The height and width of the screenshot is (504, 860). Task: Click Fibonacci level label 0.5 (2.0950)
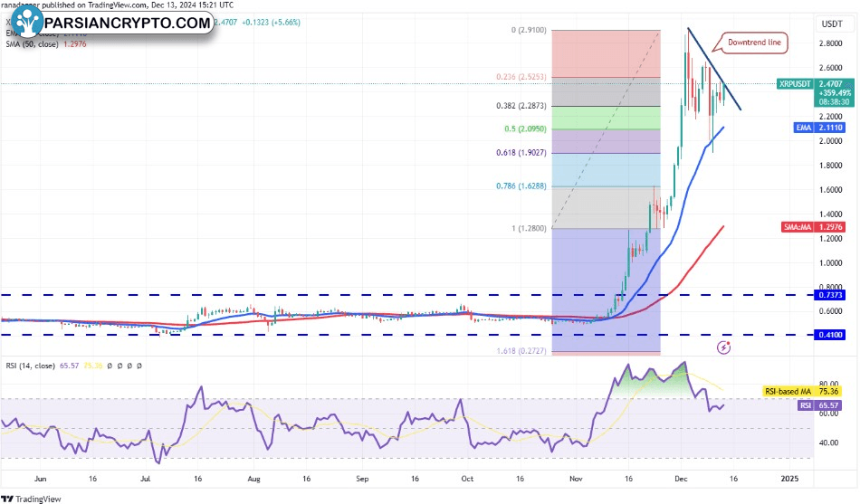point(525,128)
